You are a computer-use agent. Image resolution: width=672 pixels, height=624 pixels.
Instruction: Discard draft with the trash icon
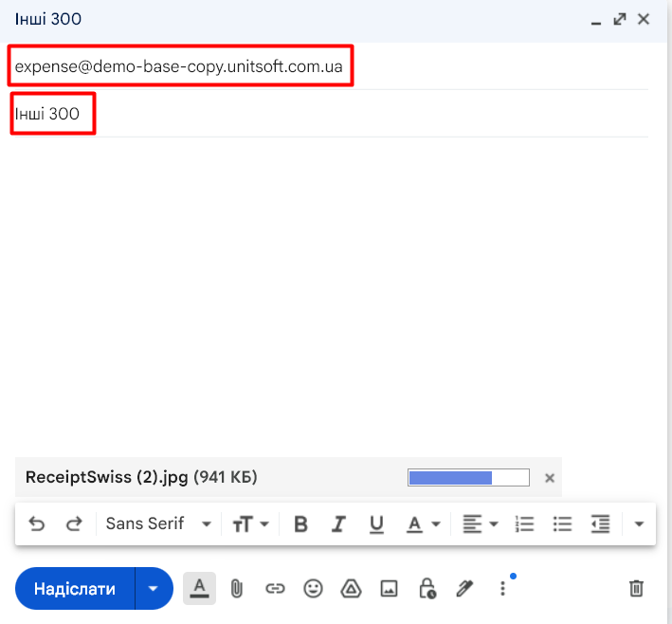click(636, 589)
